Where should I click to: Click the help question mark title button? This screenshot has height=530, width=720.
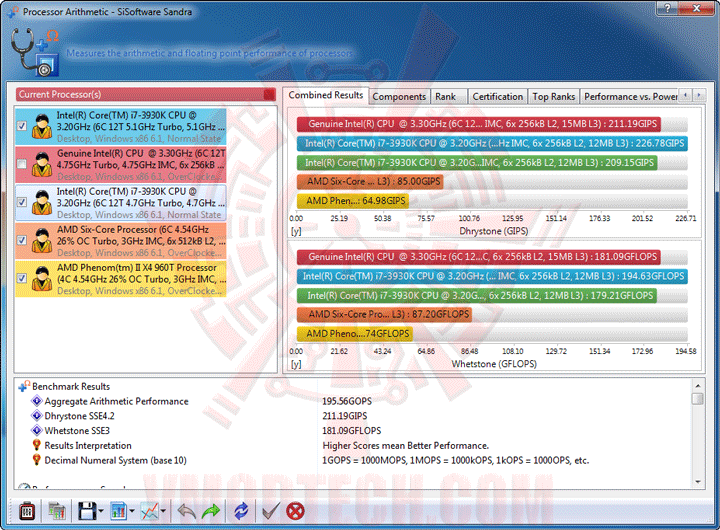(x=667, y=8)
